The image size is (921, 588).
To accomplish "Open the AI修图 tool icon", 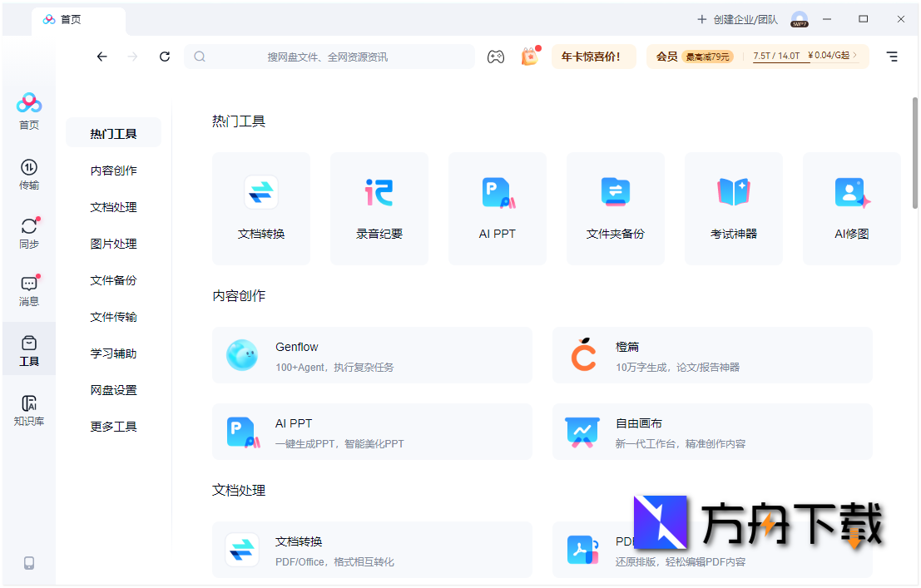I will point(851,208).
